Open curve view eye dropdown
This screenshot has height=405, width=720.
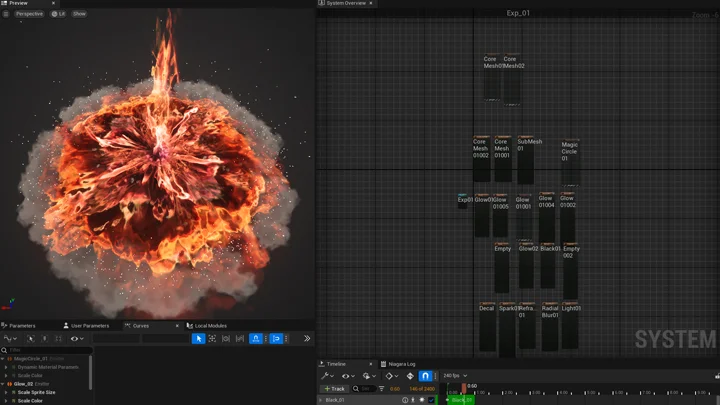pyautogui.click(x=77, y=338)
